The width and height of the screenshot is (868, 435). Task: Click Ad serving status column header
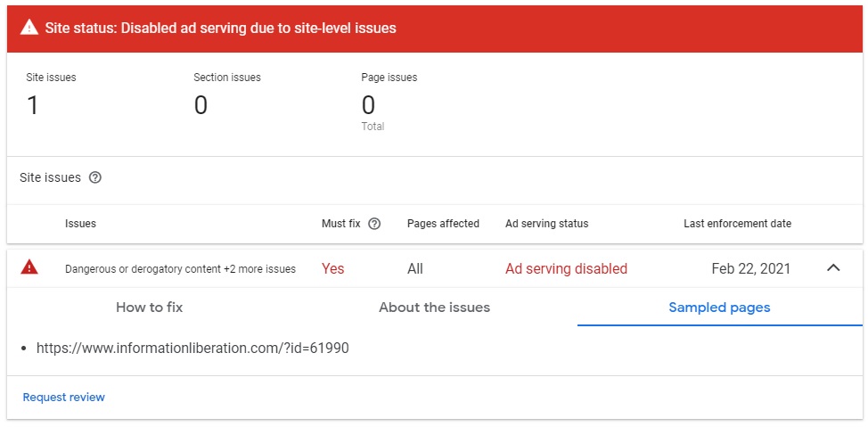547,224
